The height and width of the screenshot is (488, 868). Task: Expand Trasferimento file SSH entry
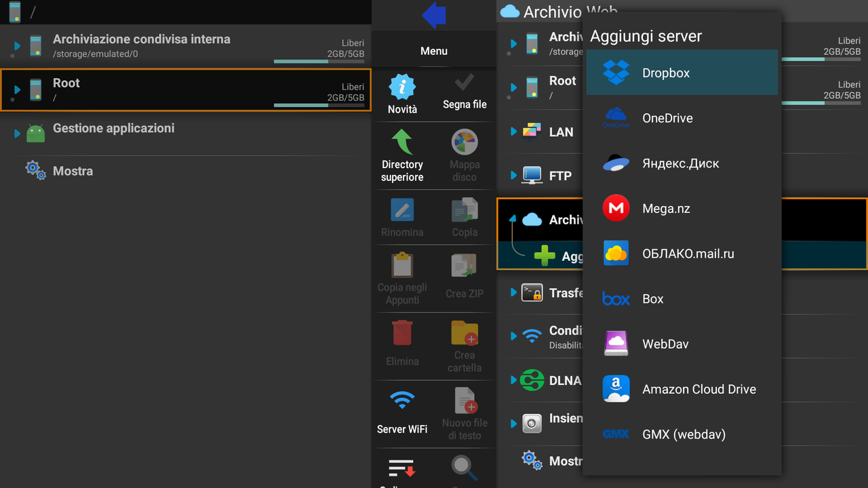tap(513, 293)
